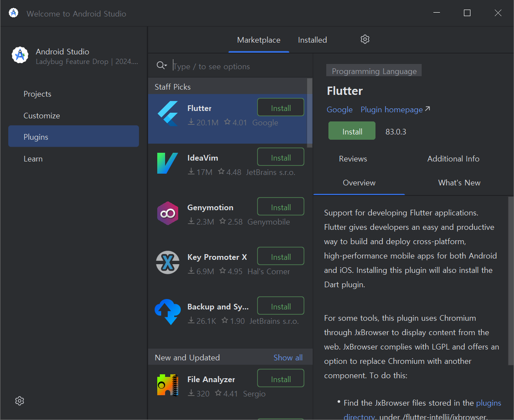Install the Flutter plugin from the list
The width and height of the screenshot is (514, 420).
pos(281,107)
